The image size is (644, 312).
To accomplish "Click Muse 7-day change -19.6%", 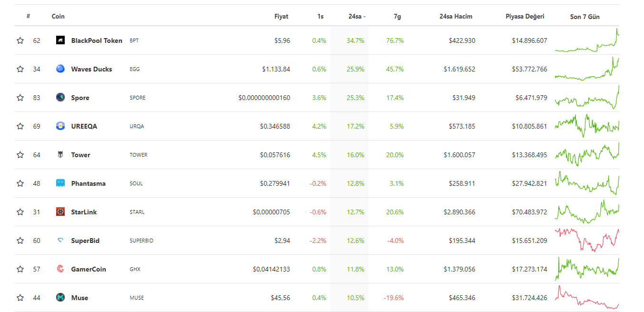I will (x=394, y=298).
